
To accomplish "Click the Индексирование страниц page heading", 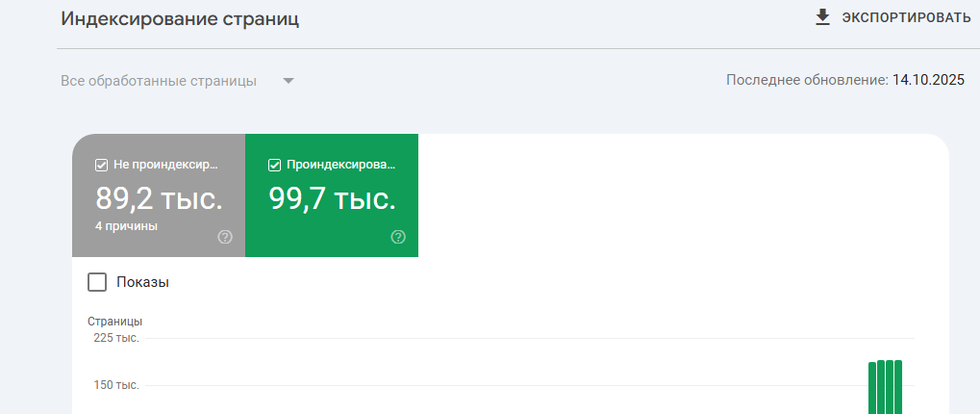I will [180, 19].
